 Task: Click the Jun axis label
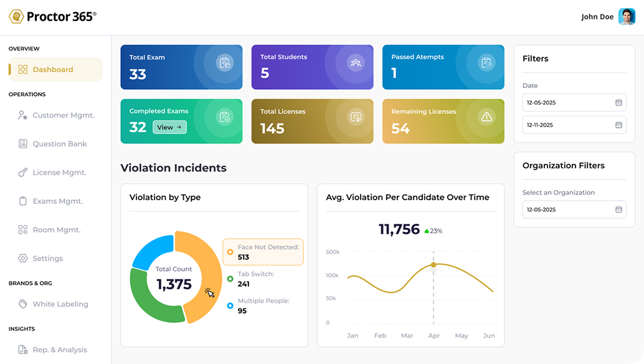489,336
